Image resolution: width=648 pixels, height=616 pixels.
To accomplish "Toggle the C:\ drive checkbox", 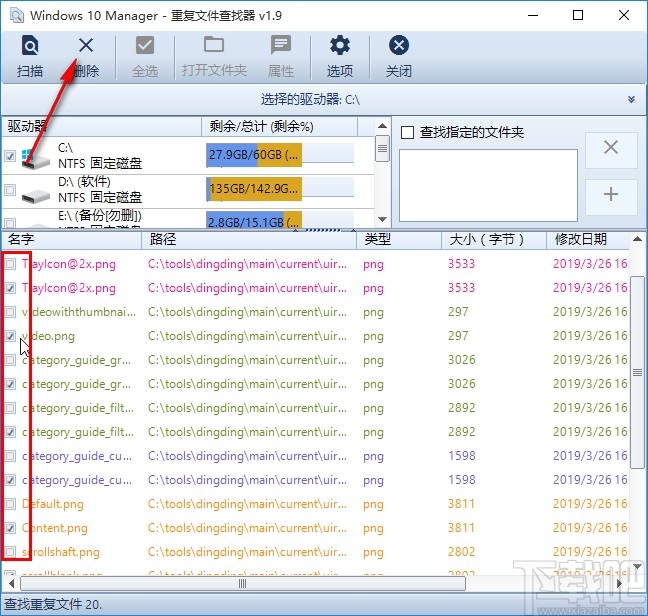I will click(10, 156).
